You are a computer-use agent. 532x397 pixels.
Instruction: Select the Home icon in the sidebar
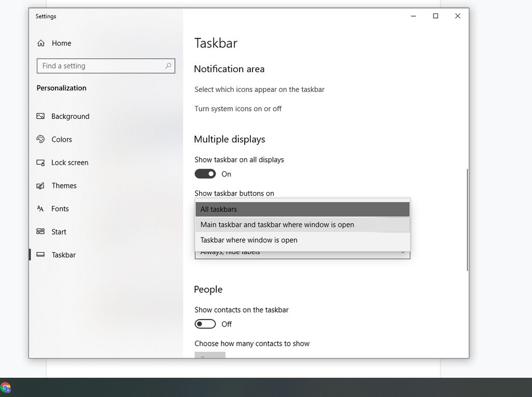41,43
